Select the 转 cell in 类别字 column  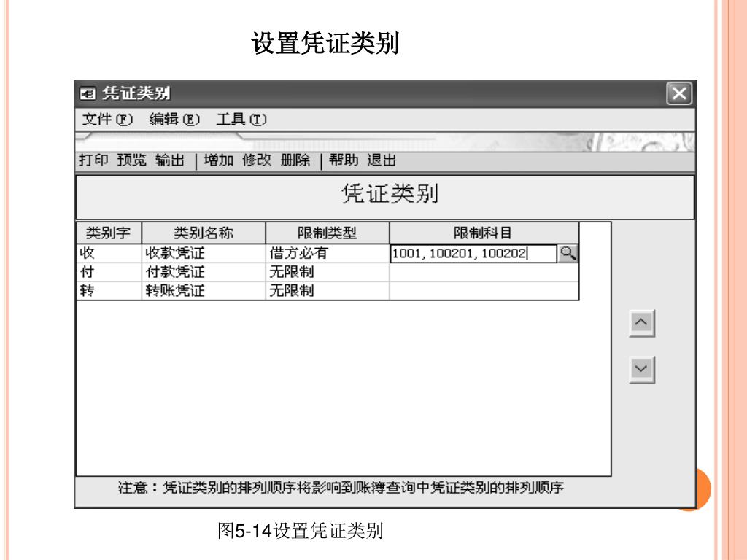point(109,290)
